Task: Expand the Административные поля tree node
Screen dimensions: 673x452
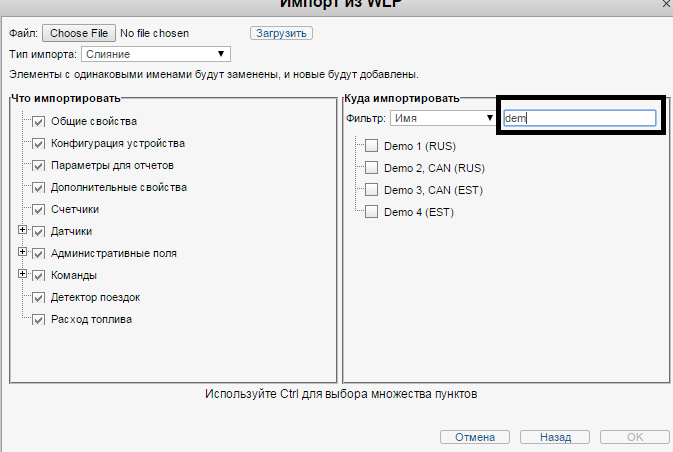Action: click(x=22, y=253)
